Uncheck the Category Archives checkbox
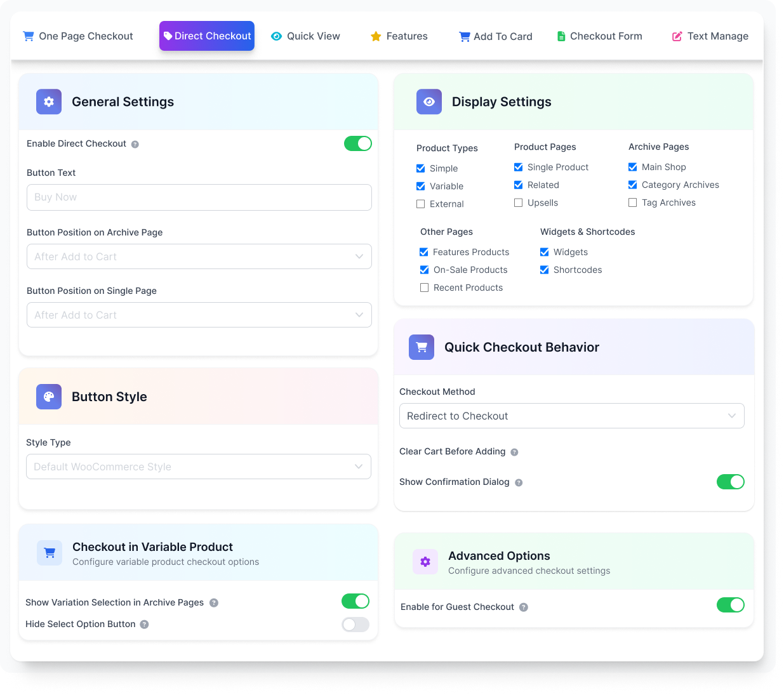 (633, 185)
